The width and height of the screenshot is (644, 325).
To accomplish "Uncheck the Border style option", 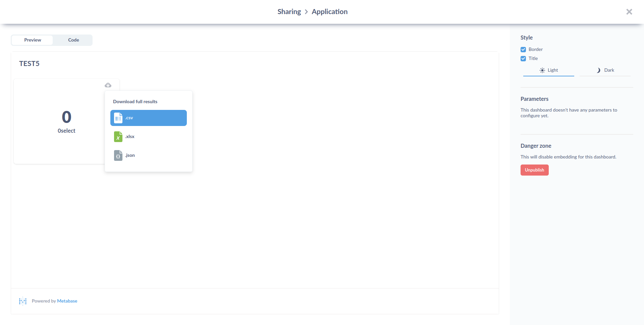I will 523,49.
